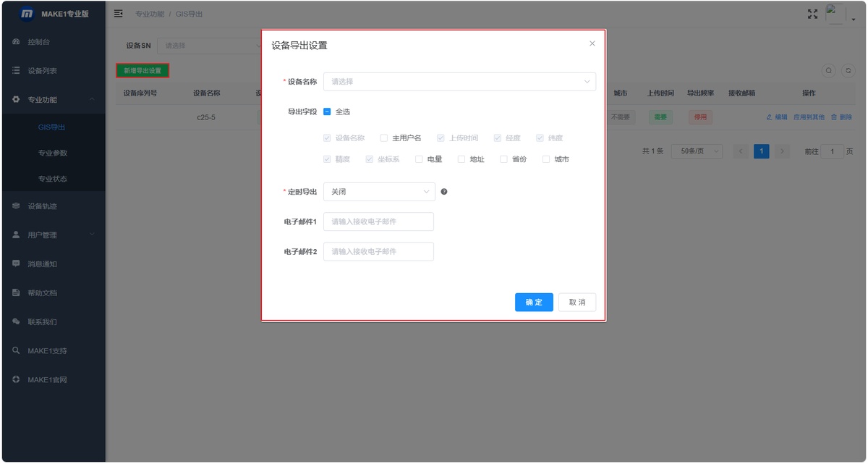Viewport: 868px width, 464px height.
Task: Select GIS导出 in the sidebar submenu
Action: pos(53,127)
